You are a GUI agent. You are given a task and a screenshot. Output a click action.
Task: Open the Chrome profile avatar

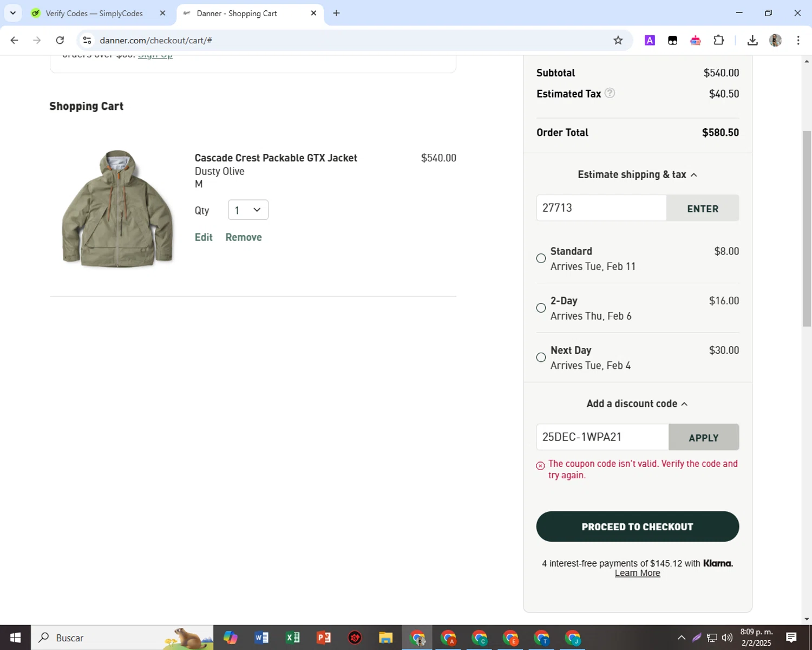pyautogui.click(x=775, y=40)
